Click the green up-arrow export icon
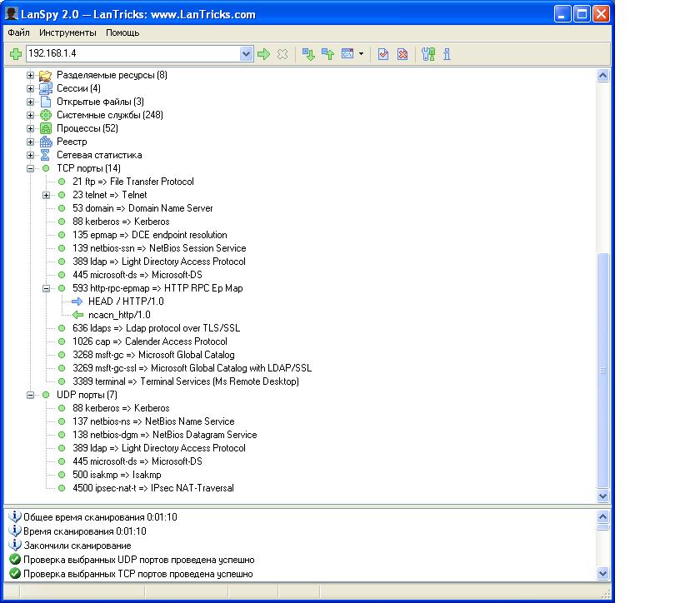Viewport: 700px width, 603px height. pos(328,54)
